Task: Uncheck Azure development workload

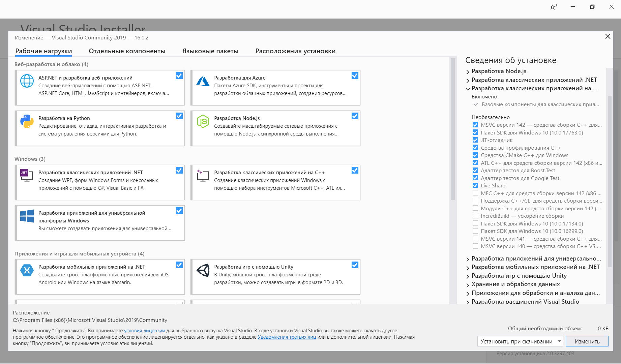Action: click(355, 75)
